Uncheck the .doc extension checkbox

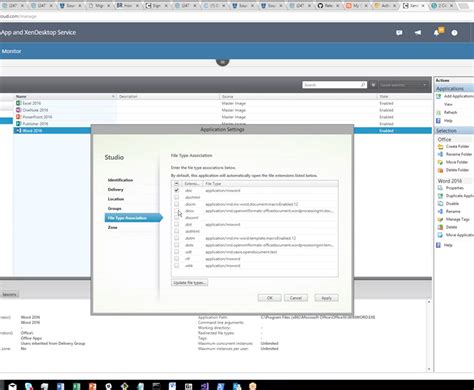pyautogui.click(x=176, y=190)
